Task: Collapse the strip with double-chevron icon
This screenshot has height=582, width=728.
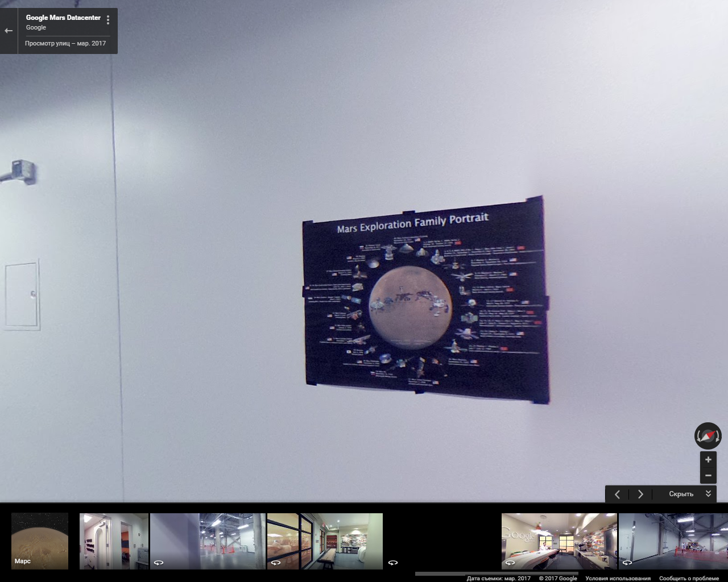Action: [x=709, y=494]
